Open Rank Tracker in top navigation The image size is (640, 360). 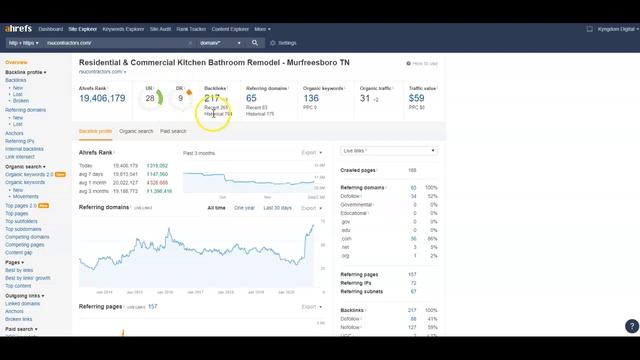coord(191,29)
